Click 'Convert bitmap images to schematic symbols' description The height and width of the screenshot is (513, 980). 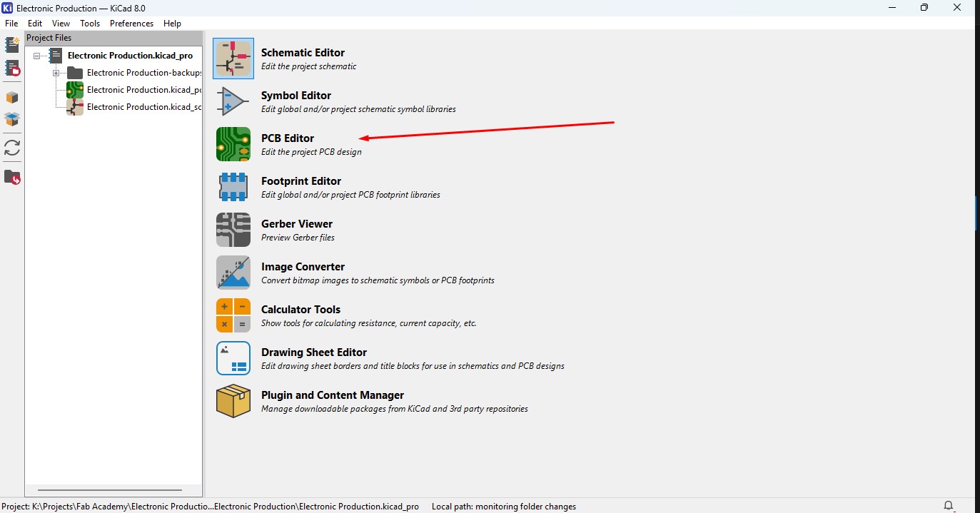coord(378,280)
